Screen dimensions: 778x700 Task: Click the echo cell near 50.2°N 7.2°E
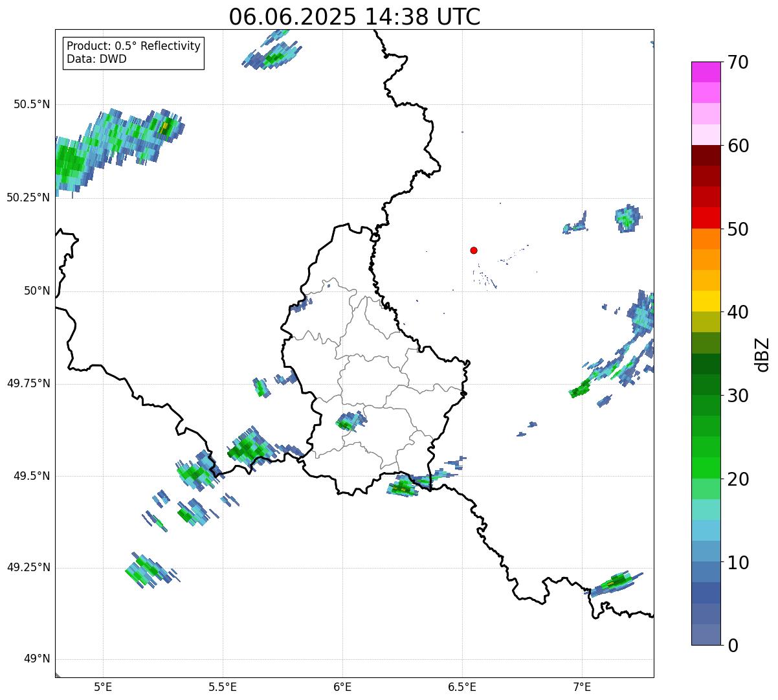click(627, 218)
